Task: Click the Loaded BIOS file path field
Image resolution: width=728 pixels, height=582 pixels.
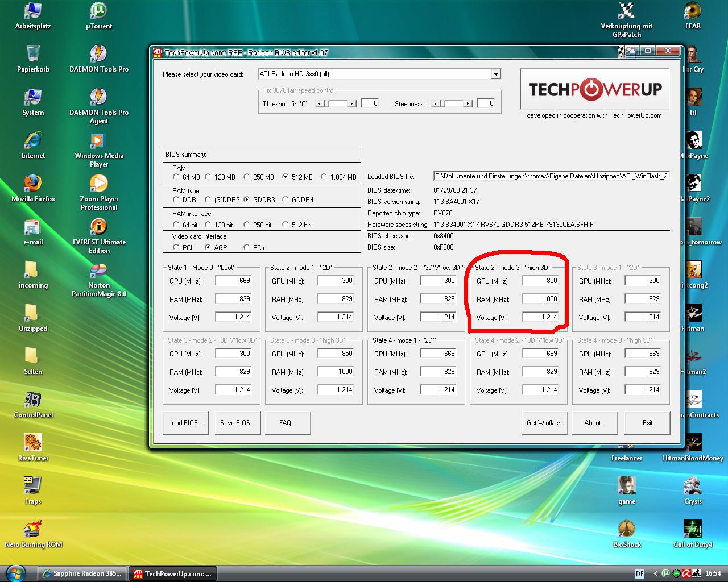Action: tap(552, 176)
